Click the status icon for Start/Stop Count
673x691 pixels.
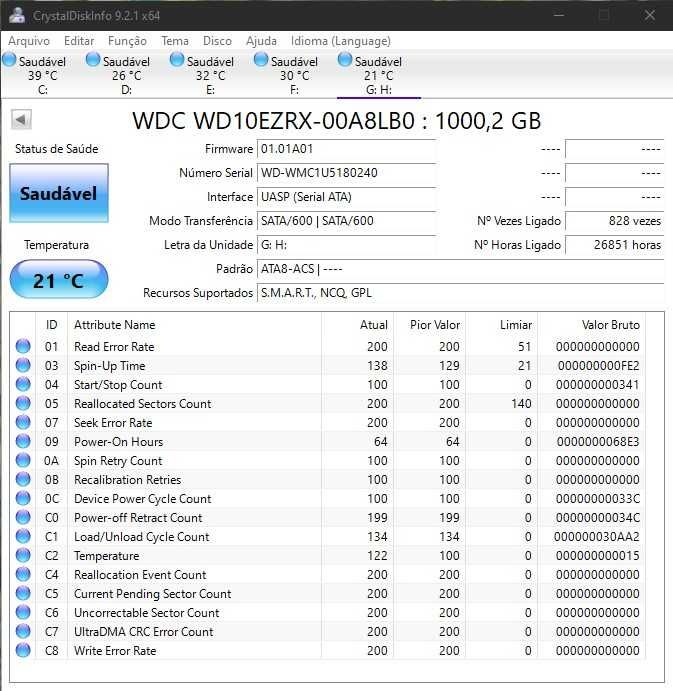pos(23,384)
